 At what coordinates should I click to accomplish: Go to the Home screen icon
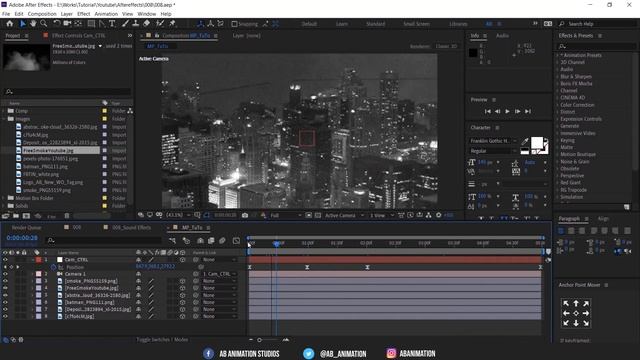(10, 24)
